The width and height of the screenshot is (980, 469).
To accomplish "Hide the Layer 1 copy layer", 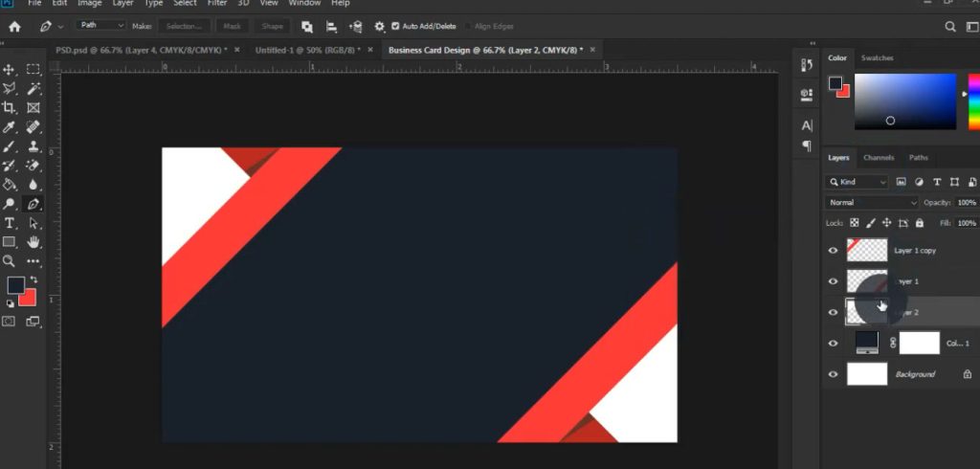I will tap(833, 250).
